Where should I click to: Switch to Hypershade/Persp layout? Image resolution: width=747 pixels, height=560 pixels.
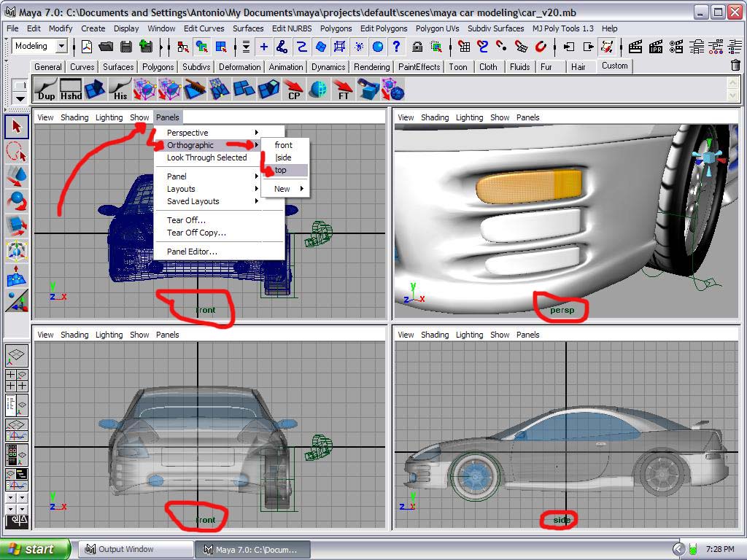point(17,455)
